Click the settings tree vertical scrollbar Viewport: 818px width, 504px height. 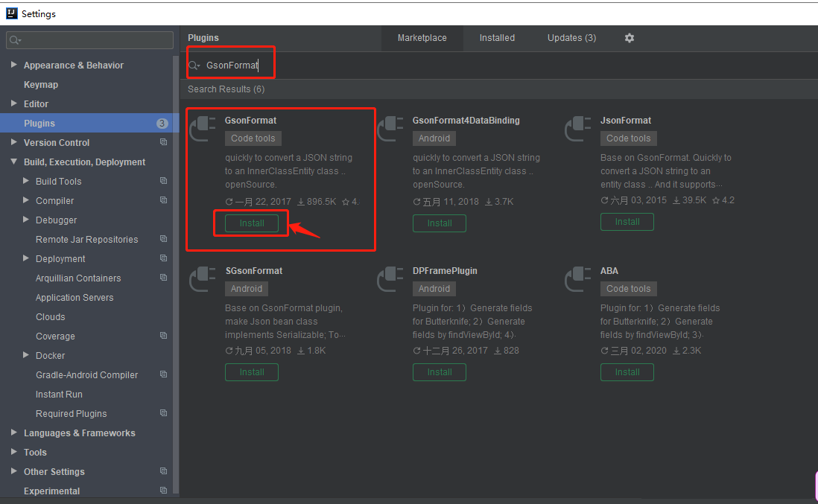(x=176, y=274)
